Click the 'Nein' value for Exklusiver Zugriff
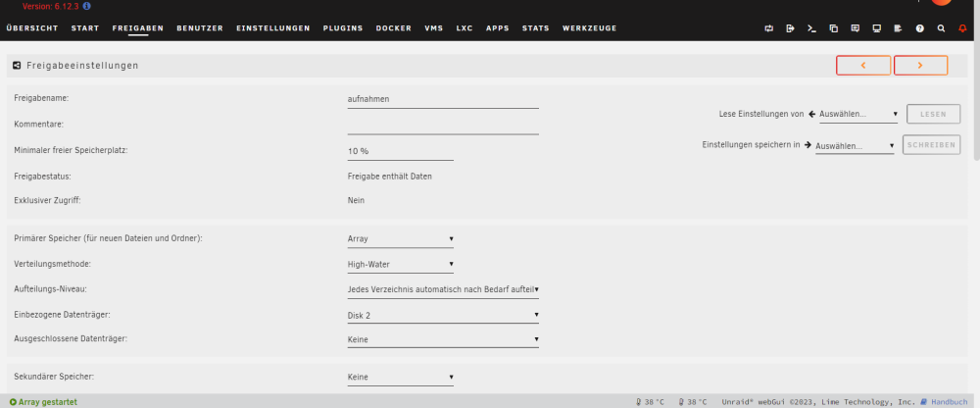The height and width of the screenshot is (408, 980). click(x=356, y=201)
